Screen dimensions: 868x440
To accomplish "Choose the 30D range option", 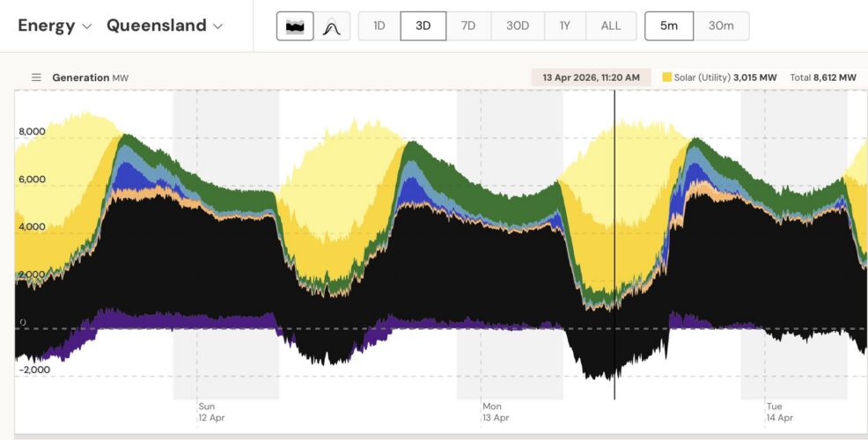I will (518, 26).
